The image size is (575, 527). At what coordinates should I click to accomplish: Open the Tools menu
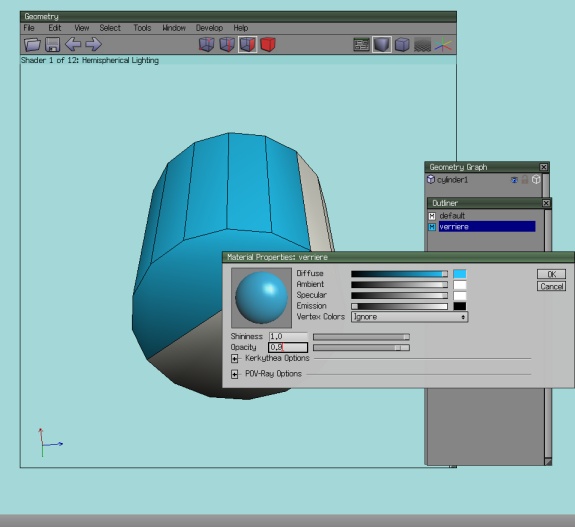[x=142, y=28]
